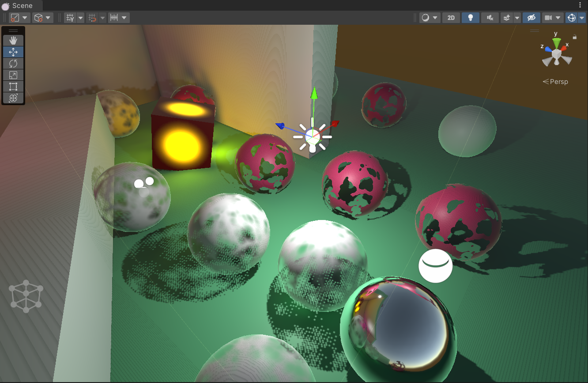This screenshot has height=383, width=588.
Task: Select the Hand view tool
Action: [13, 41]
